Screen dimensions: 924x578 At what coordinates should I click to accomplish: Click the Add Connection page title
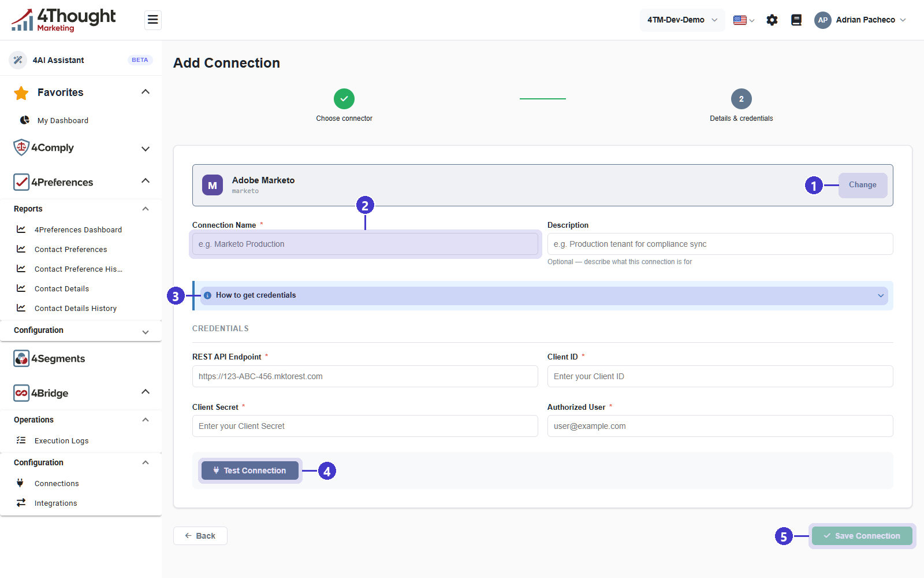pyautogui.click(x=227, y=63)
